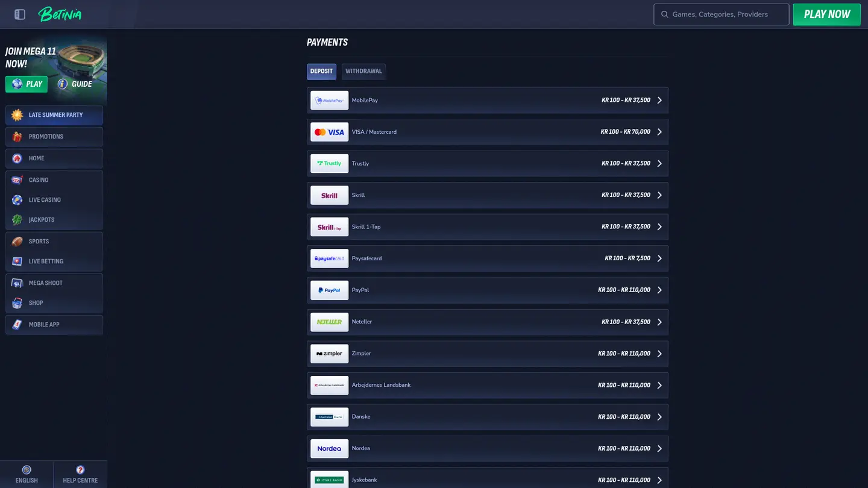Open Live Casino menu label

tap(45, 200)
